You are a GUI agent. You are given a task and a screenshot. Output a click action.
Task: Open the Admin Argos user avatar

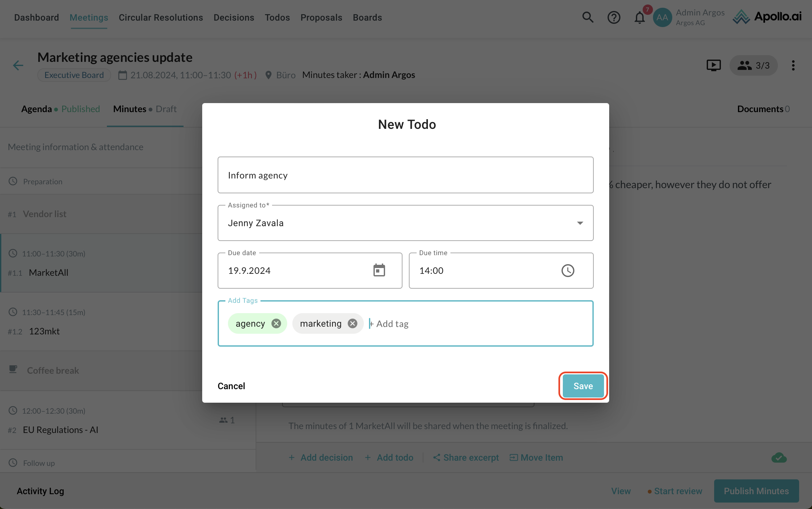(662, 17)
